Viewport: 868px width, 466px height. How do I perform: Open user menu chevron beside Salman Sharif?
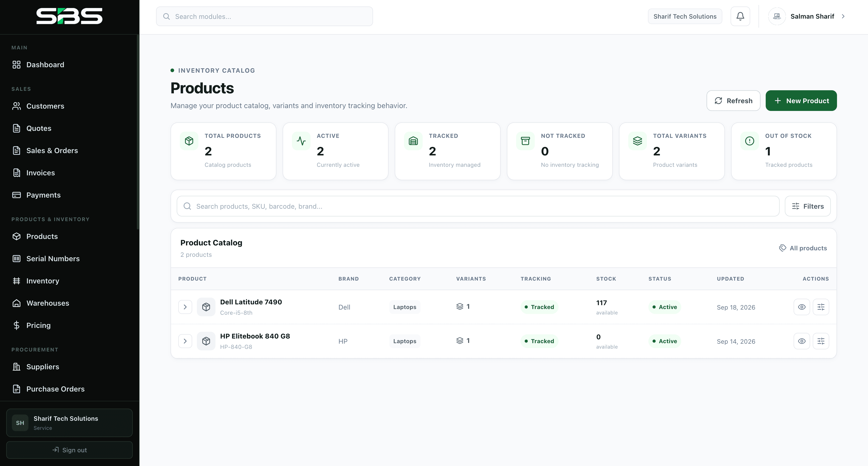click(x=843, y=16)
